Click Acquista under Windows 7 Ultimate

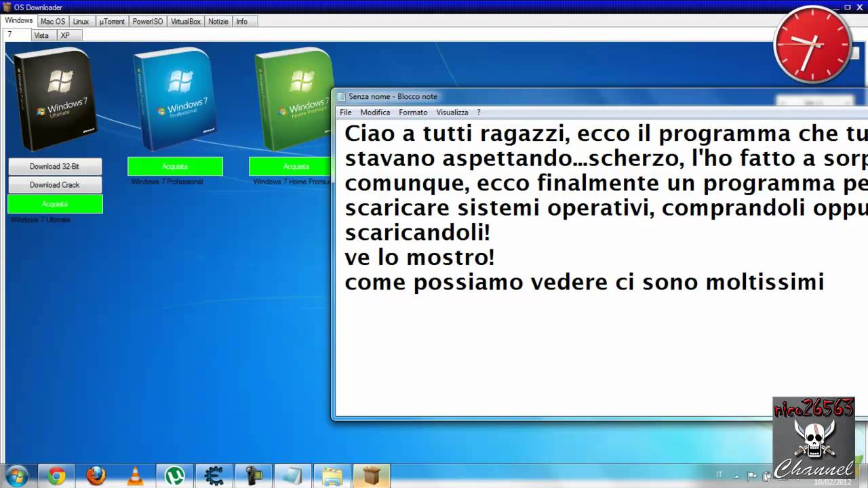55,204
